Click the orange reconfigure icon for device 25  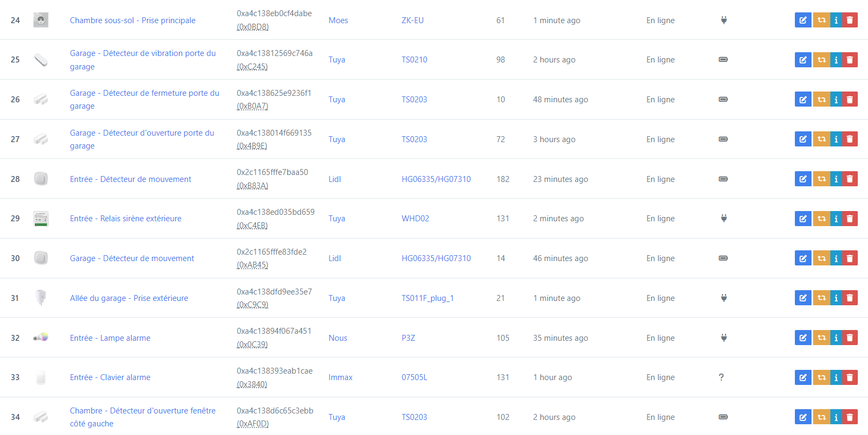821,60
